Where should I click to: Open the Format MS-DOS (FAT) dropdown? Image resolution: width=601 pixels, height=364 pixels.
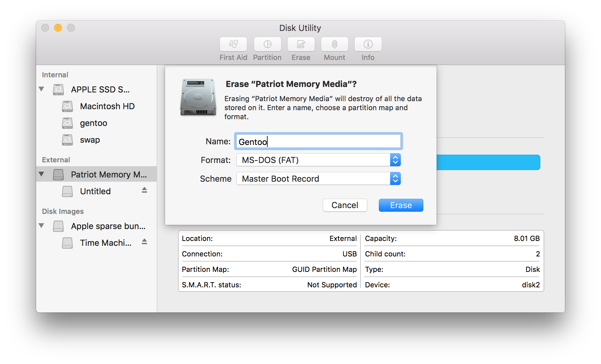(319, 160)
